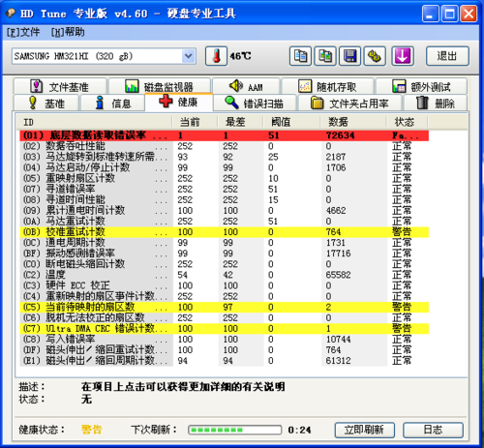Select the red (01) 底层数据读取错误率 row
484x448 pixels.
pos(224,135)
